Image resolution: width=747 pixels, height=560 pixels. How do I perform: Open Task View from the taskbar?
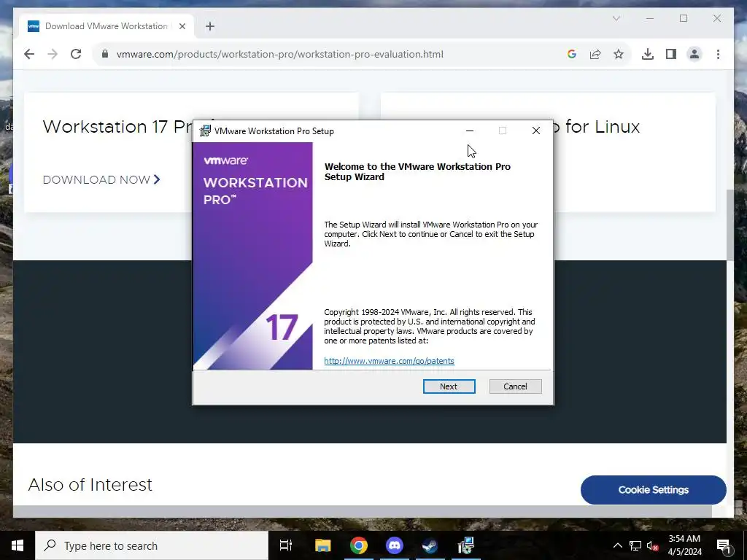(x=286, y=545)
